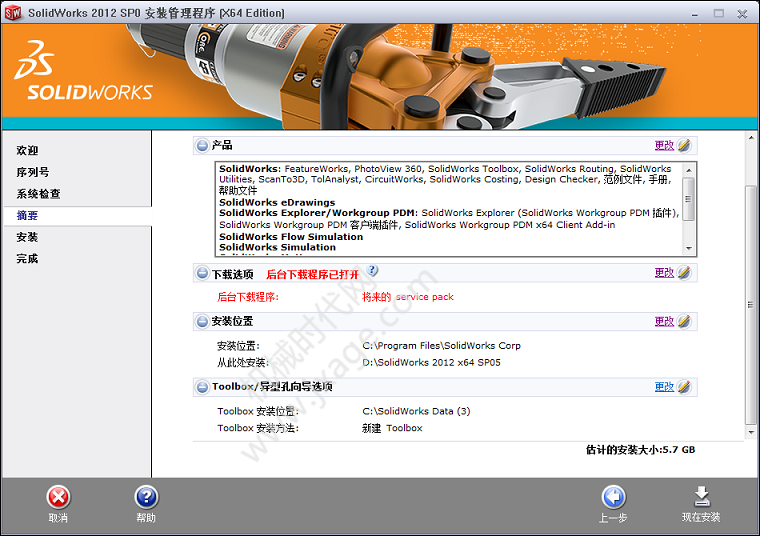This screenshot has width=760, height=536.
Task: Collapse the Toolbox/异型孔向导选项 section
Action: tap(202, 387)
